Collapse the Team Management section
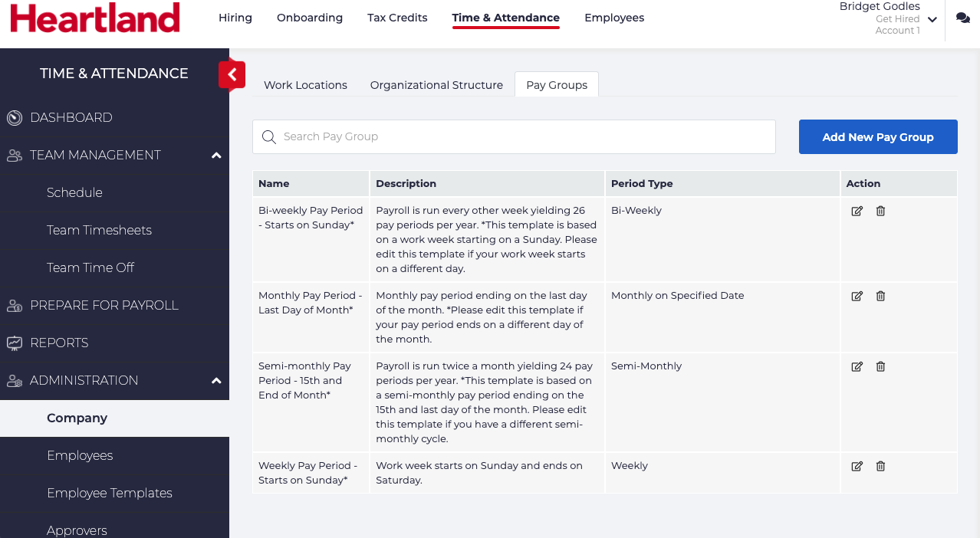The height and width of the screenshot is (538, 980). (x=216, y=156)
